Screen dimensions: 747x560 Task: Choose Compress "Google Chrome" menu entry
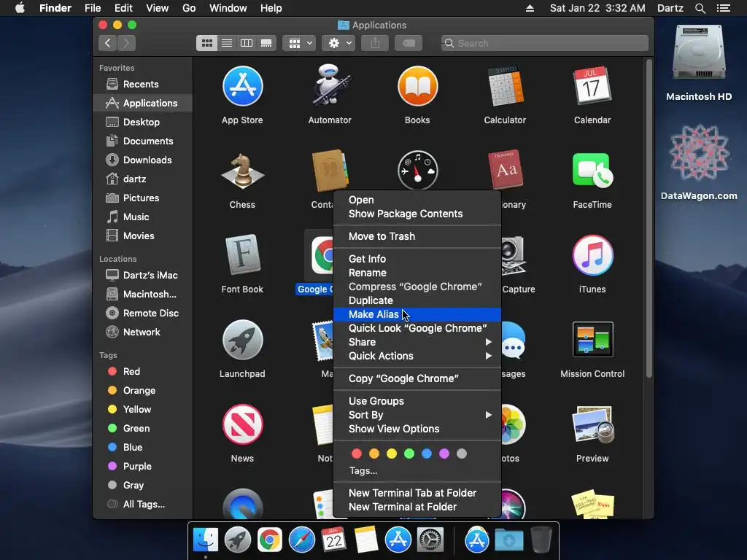(417, 287)
